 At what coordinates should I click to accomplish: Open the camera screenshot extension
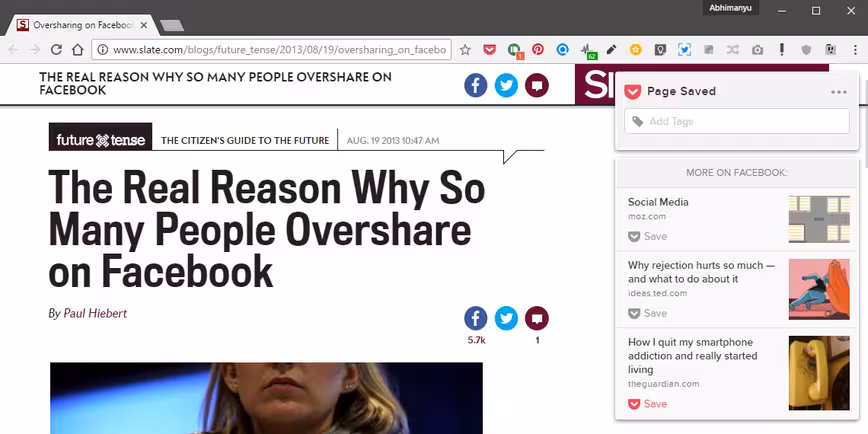tap(757, 50)
